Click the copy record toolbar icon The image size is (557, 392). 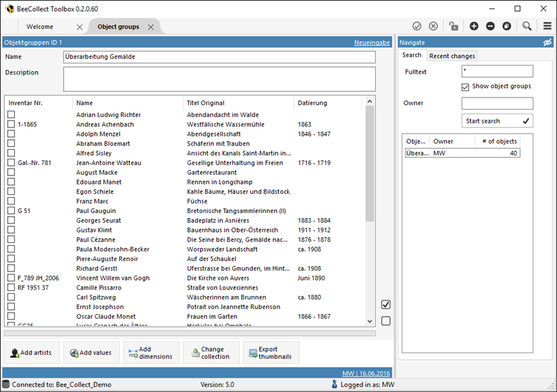pos(507,26)
